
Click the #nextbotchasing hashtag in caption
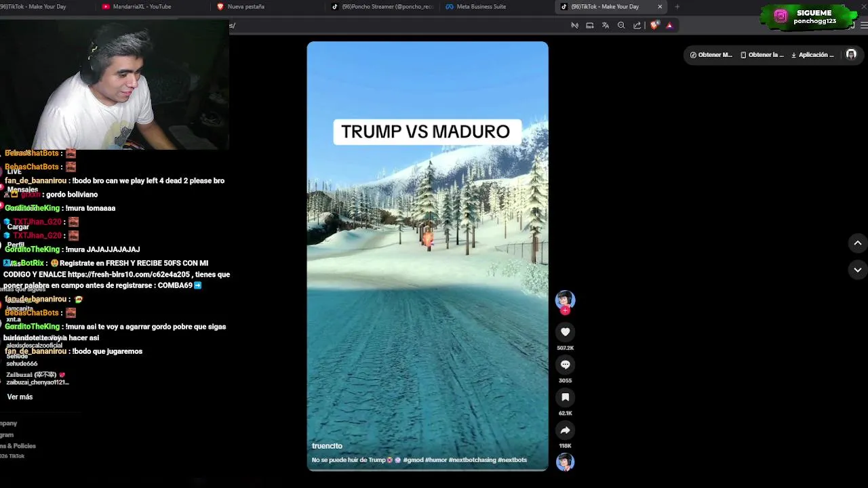472,460
